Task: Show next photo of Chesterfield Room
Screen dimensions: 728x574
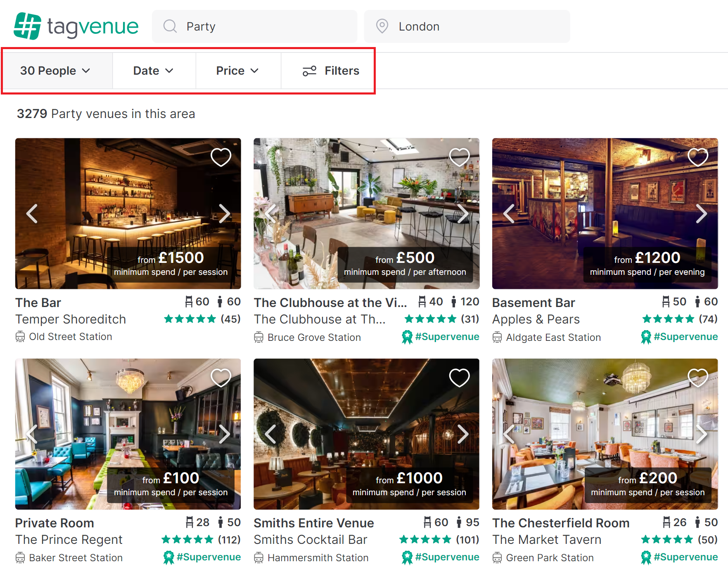Action: 701,434
